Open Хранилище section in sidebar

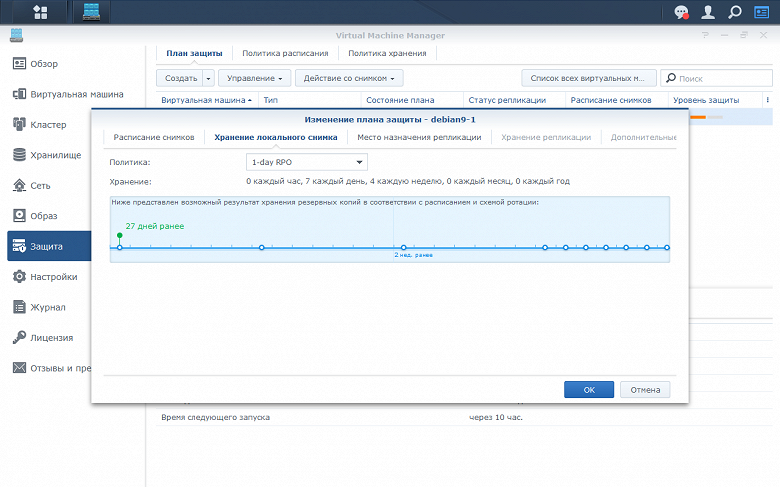pos(49,155)
